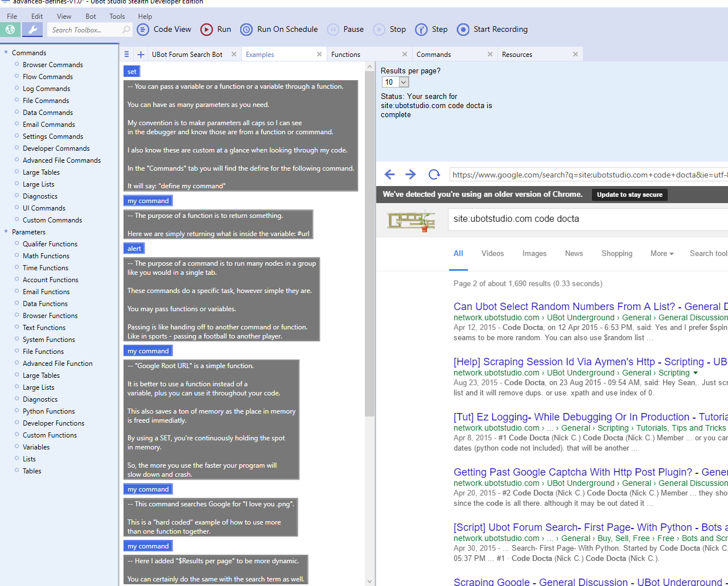This screenshot has width=728, height=586.
Task: Switch to the browser view globe icon
Action: tap(10, 30)
